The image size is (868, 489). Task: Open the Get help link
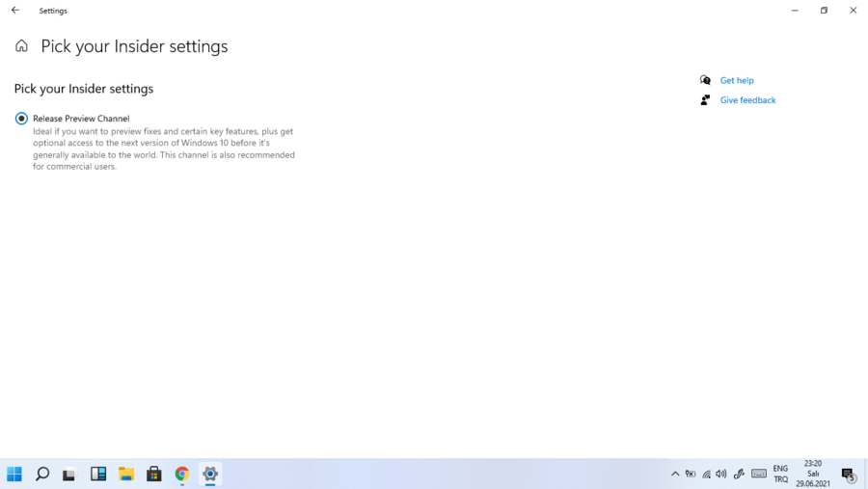click(x=737, y=80)
